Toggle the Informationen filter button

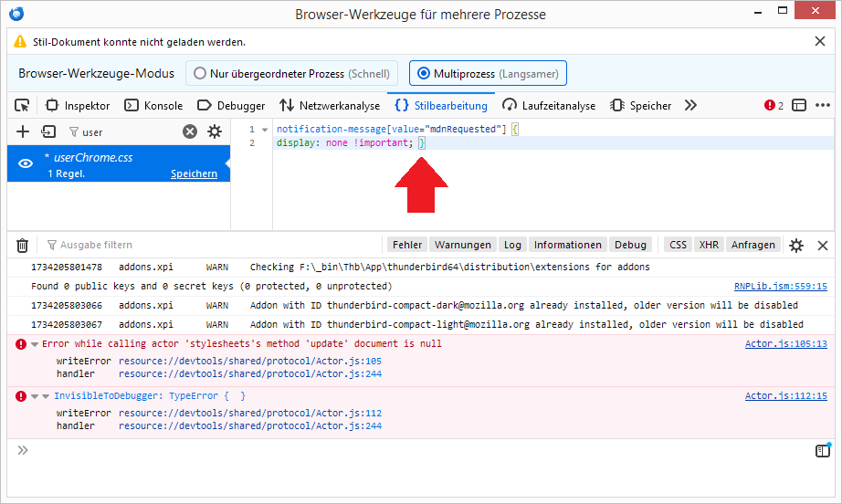point(568,245)
